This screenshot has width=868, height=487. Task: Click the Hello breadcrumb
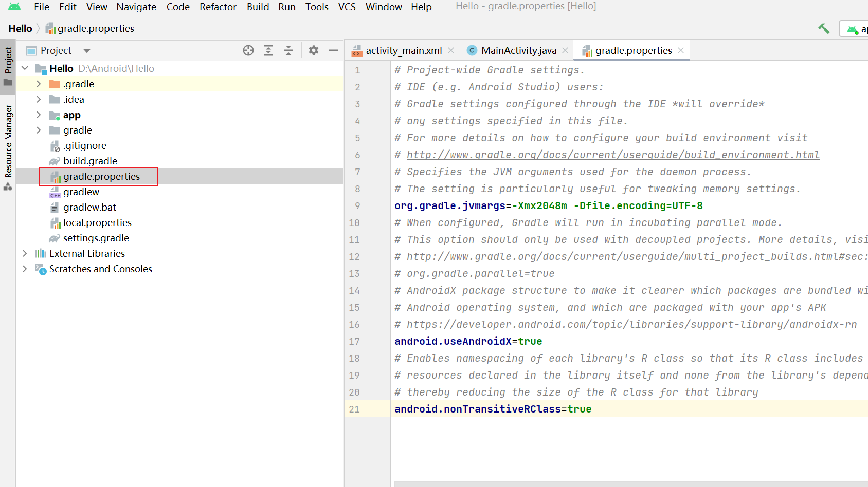coord(20,29)
